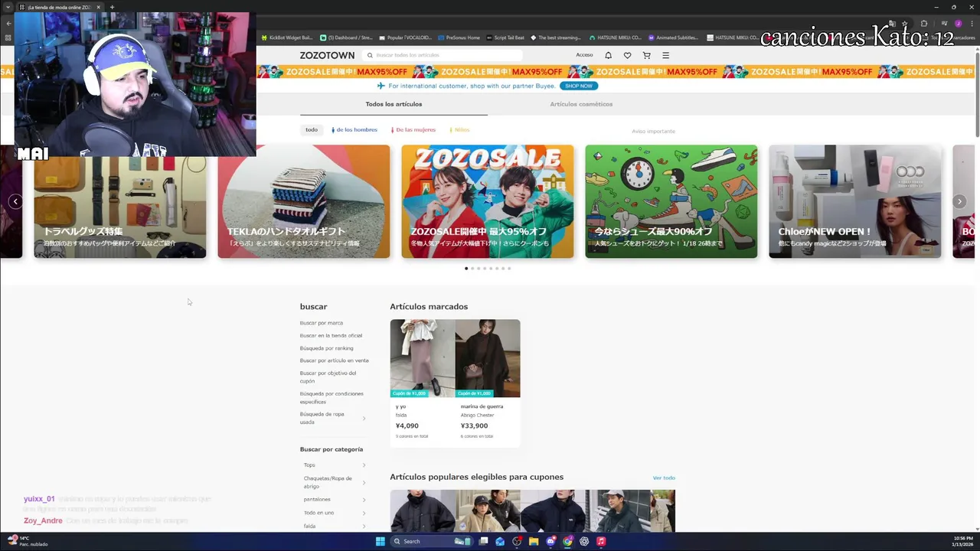The width and height of the screenshot is (980, 551).
Task: Click the 'SHOP NOW' Buyee button
Action: (579, 86)
